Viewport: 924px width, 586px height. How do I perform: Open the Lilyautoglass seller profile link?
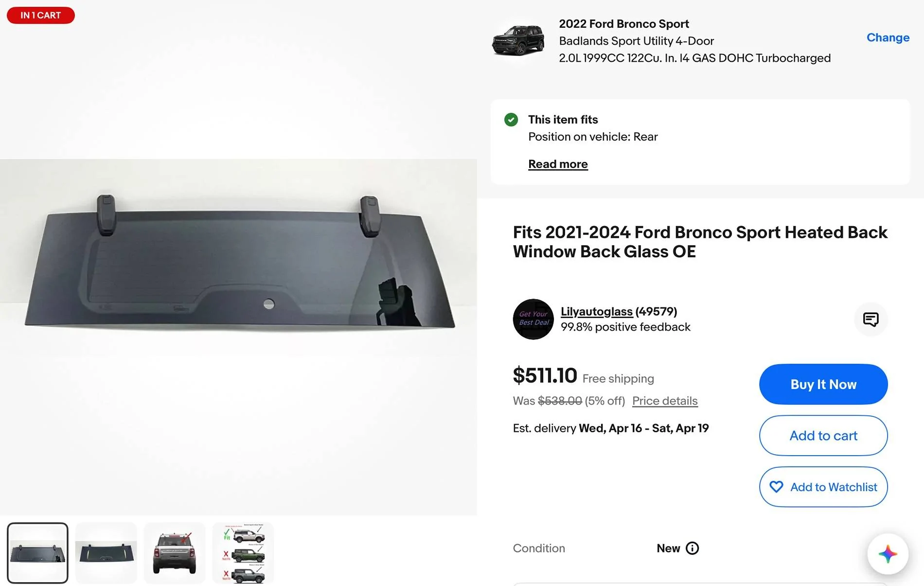pos(596,312)
